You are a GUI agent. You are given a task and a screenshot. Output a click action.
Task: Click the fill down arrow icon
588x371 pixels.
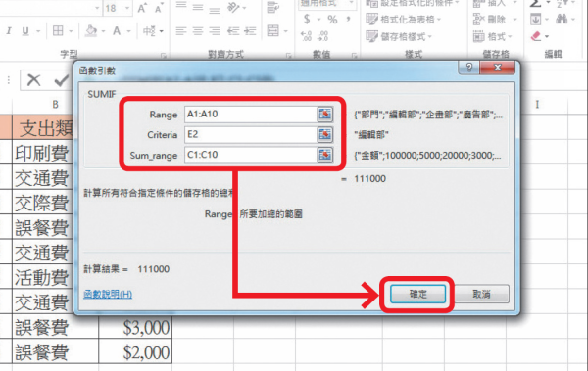coord(535,19)
